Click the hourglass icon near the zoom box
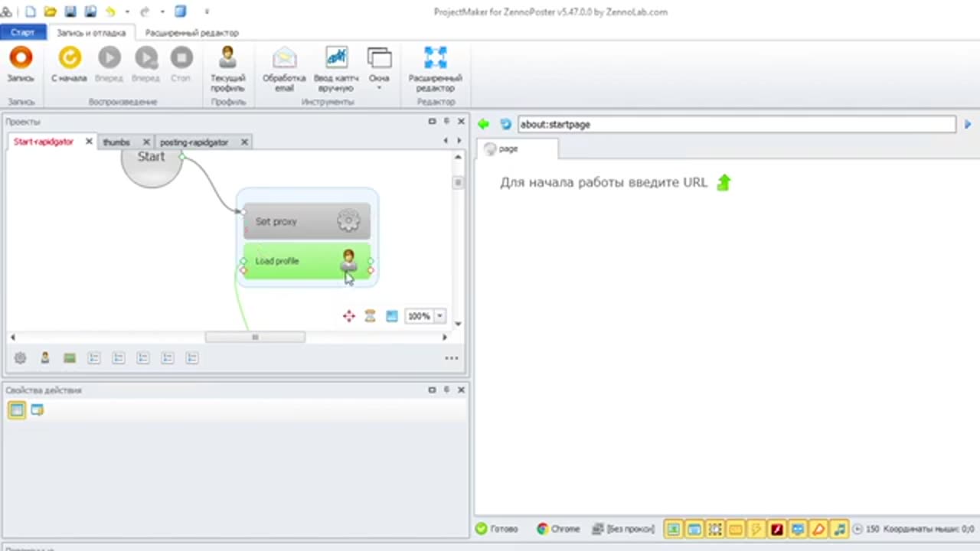Screen dimensions: 980x551 click(370, 316)
